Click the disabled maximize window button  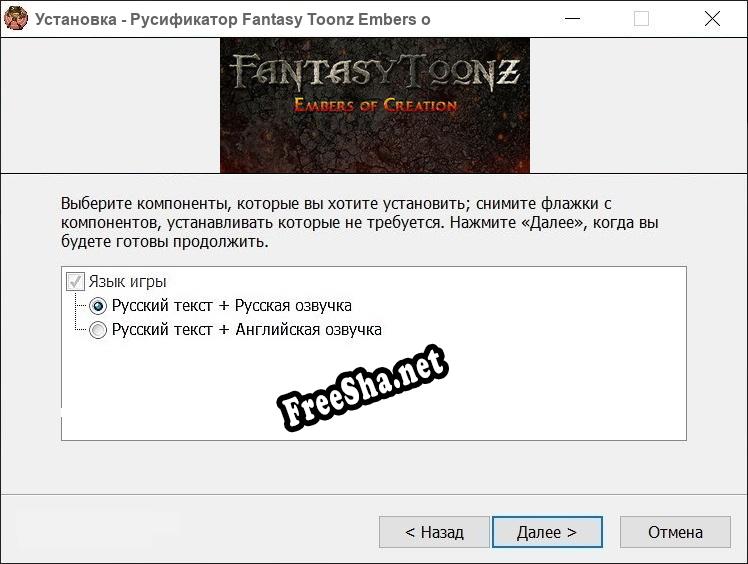point(641,19)
